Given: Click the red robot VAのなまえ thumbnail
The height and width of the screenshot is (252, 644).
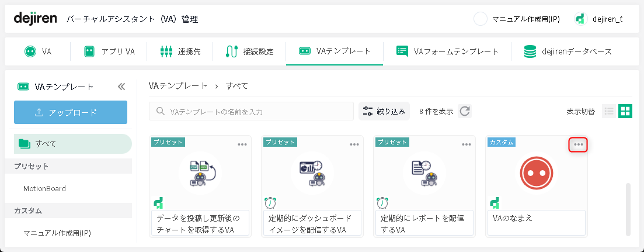Looking at the screenshot, I should pos(537,172).
